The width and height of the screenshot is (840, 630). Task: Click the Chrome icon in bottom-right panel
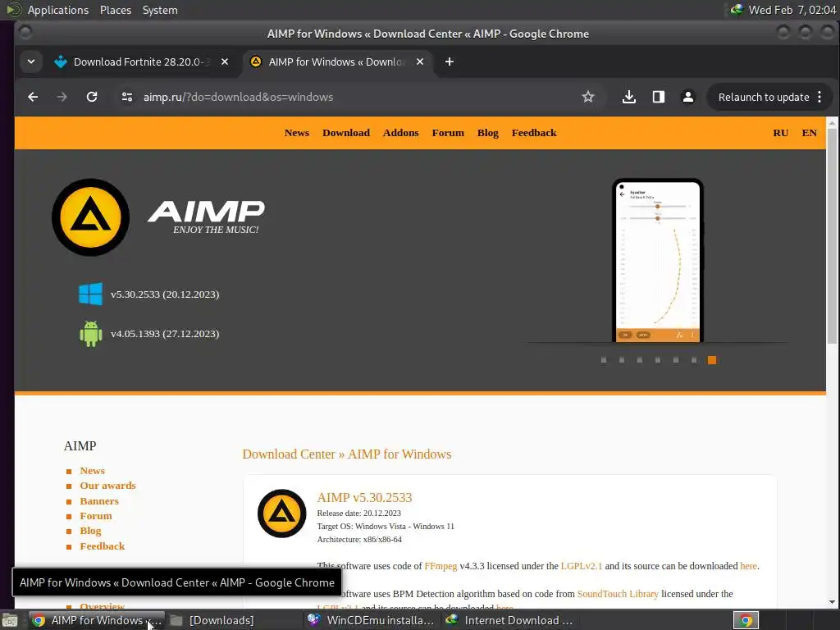pyautogui.click(x=746, y=620)
